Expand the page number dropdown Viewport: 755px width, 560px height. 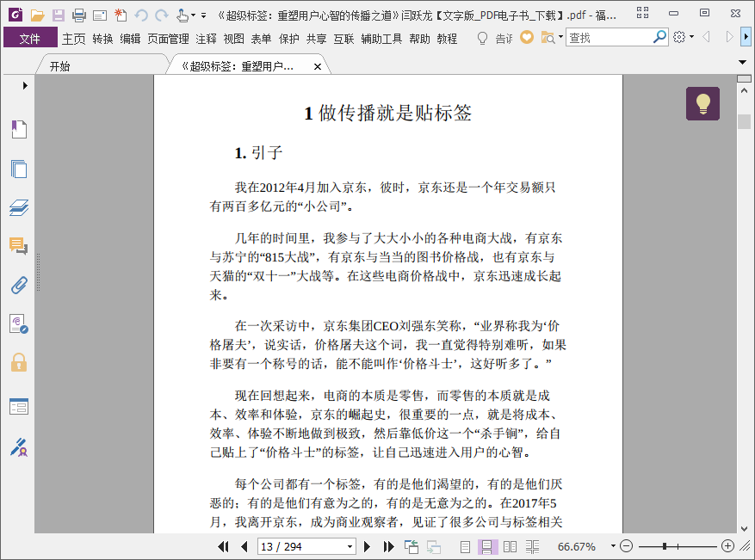(x=350, y=546)
